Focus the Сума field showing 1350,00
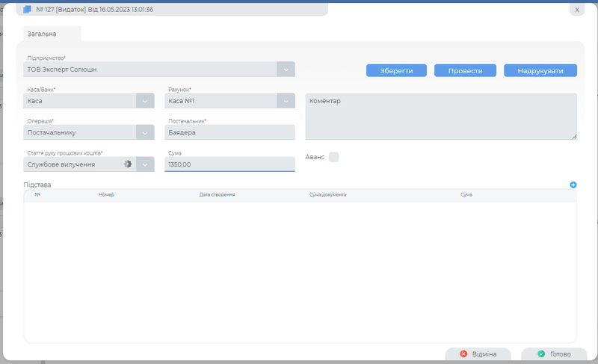 pyautogui.click(x=229, y=164)
